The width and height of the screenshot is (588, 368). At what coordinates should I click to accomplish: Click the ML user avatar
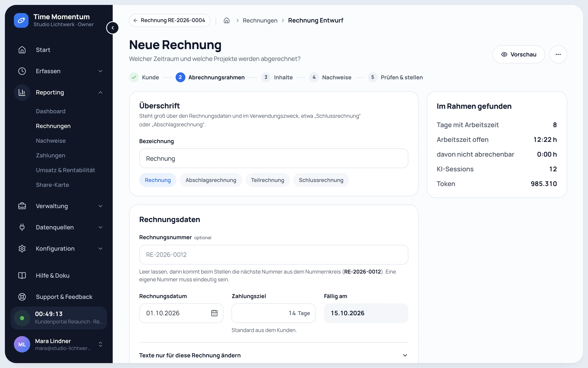coord(22,344)
